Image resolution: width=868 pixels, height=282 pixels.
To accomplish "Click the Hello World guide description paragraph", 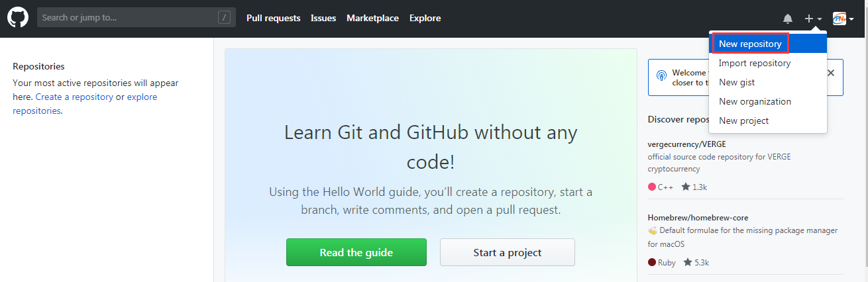I will [431, 201].
